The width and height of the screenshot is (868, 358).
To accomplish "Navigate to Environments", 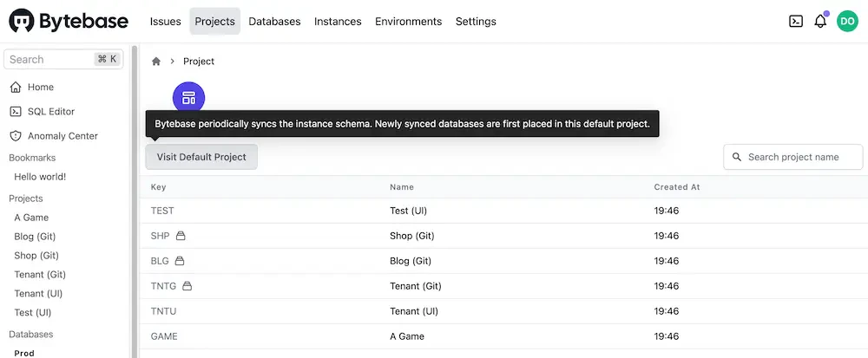I will (408, 22).
